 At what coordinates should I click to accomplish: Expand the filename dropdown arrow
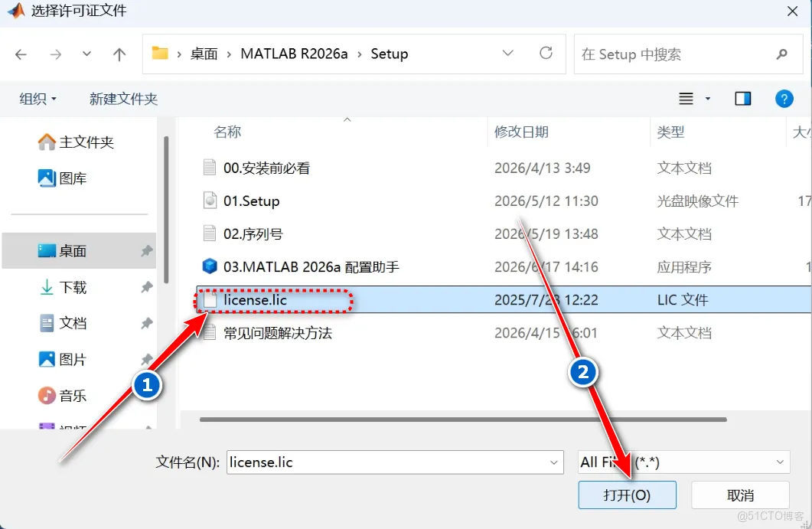click(553, 462)
